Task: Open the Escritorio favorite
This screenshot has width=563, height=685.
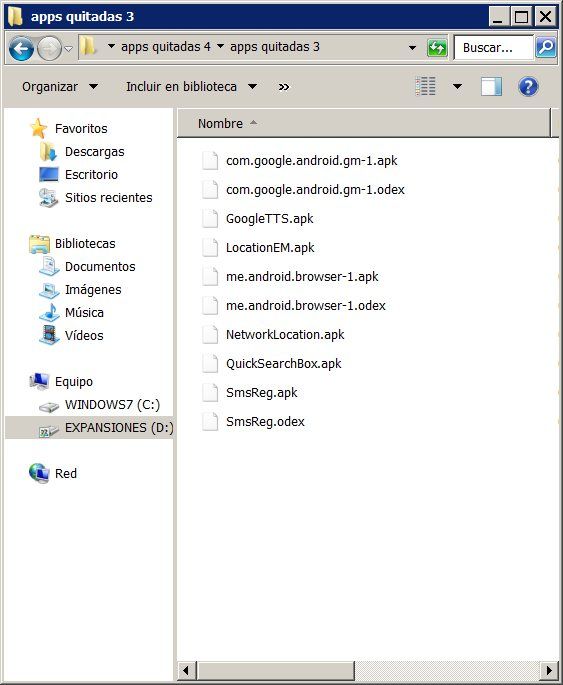Action: [91, 175]
